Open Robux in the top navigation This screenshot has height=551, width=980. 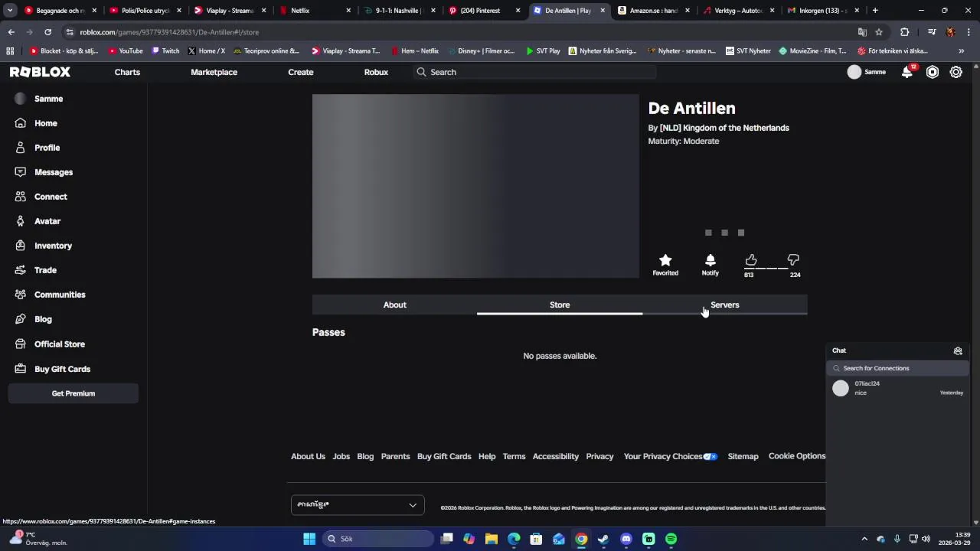click(x=376, y=72)
